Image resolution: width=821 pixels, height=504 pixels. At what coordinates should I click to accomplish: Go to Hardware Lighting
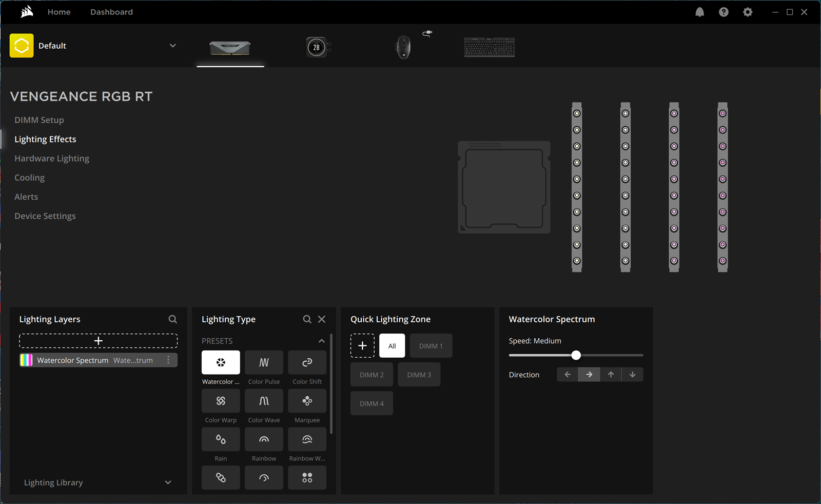[x=52, y=159]
